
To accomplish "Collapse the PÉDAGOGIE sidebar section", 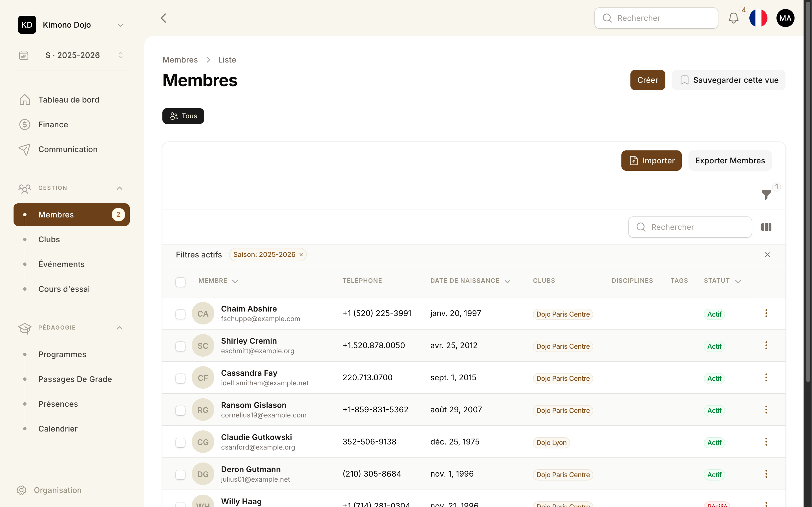I will click(119, 328).
